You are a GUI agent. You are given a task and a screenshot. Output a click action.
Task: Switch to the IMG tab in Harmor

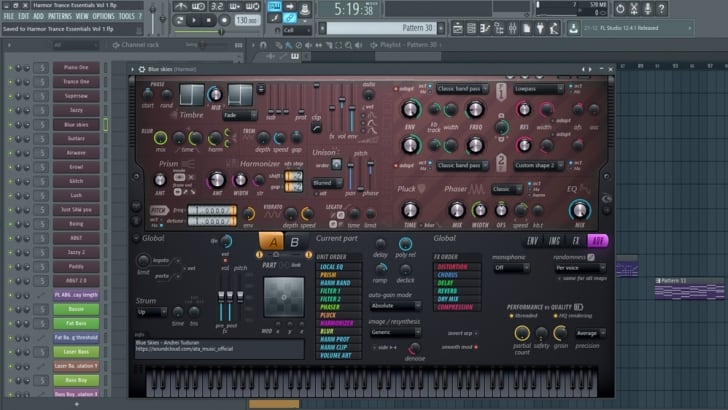[x=554, y=241]
